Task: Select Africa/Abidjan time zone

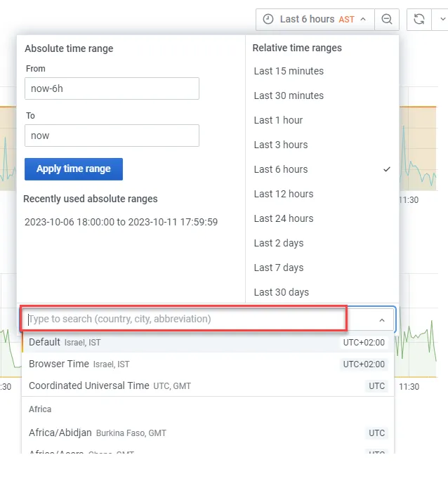Action: coord(208,433)
